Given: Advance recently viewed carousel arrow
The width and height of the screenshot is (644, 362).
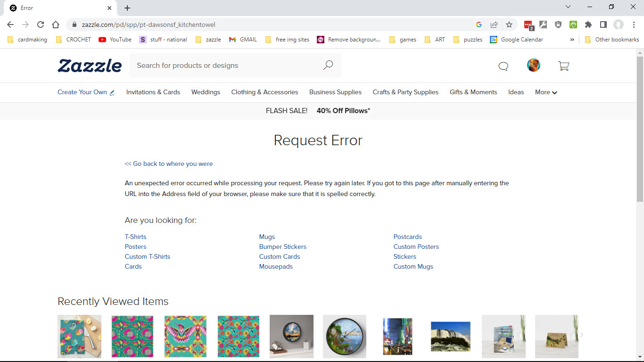Looking at the screenshot, I should (x=582, y=335).
